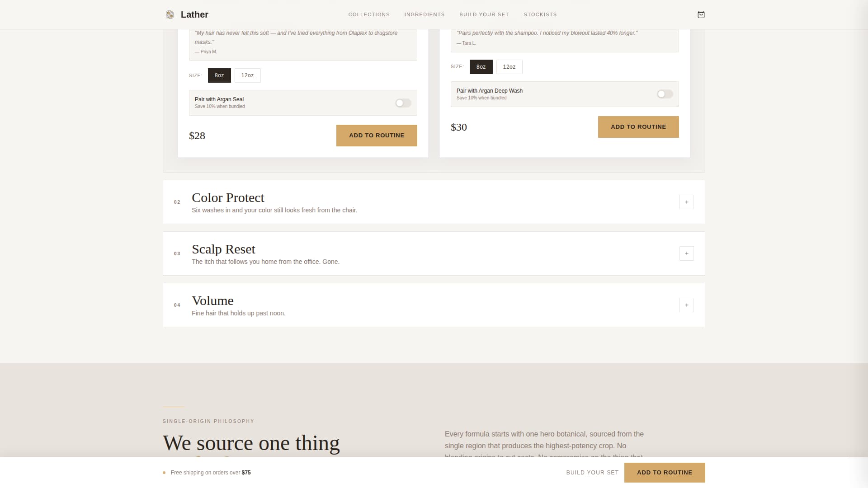Expand the Color Protect section
The image size is (868, 488).
pos(686,202)
